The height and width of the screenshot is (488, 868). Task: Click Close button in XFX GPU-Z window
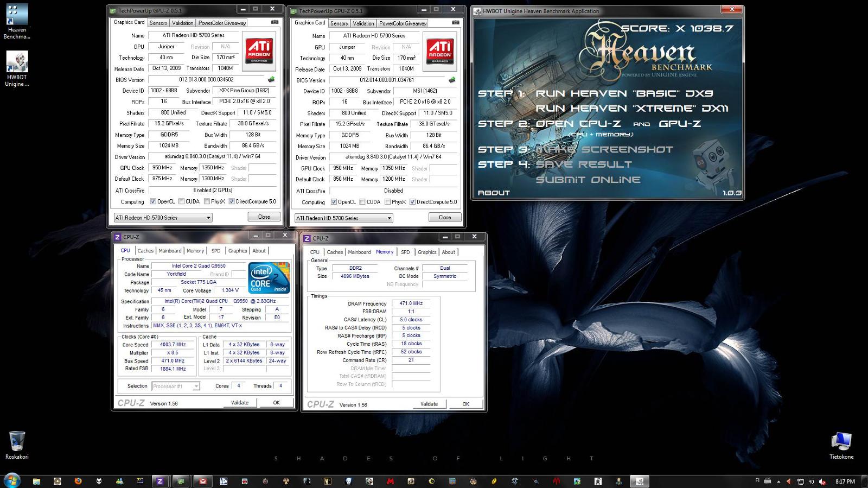click(x=264, y=217)
